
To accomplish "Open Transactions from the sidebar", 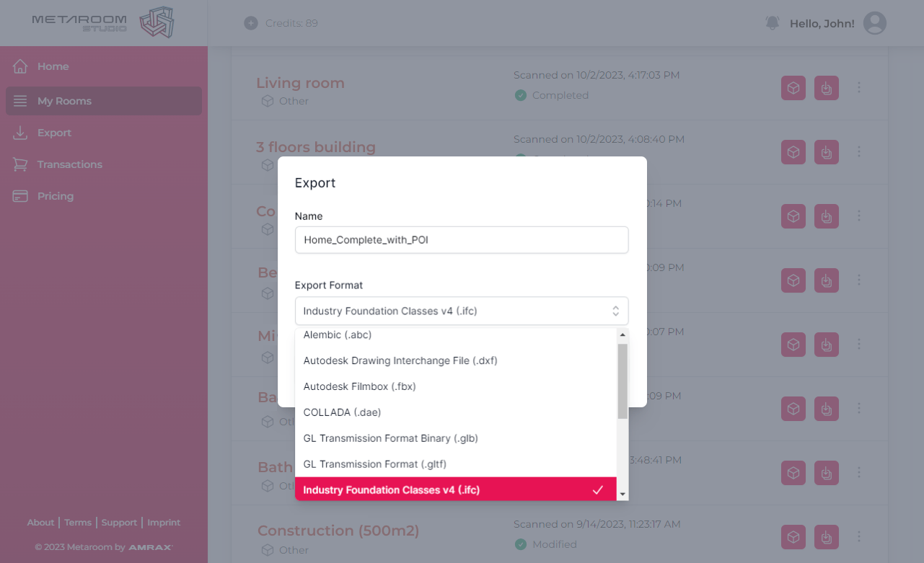I will pos(69,164).
